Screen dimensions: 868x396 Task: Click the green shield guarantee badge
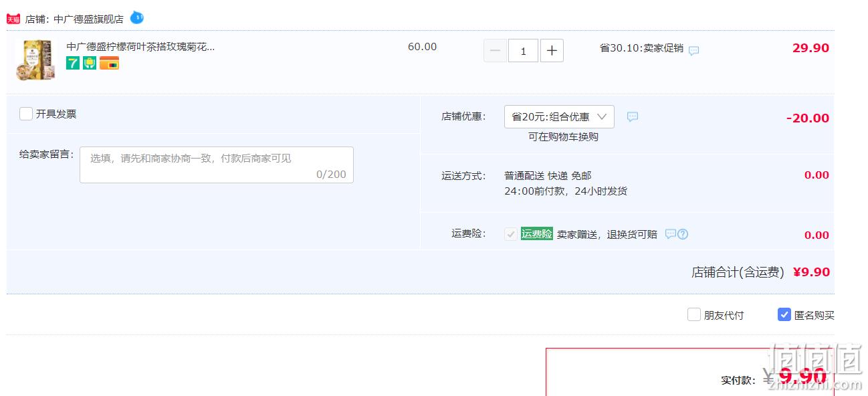pyautogui.click(x=90, y=64)
